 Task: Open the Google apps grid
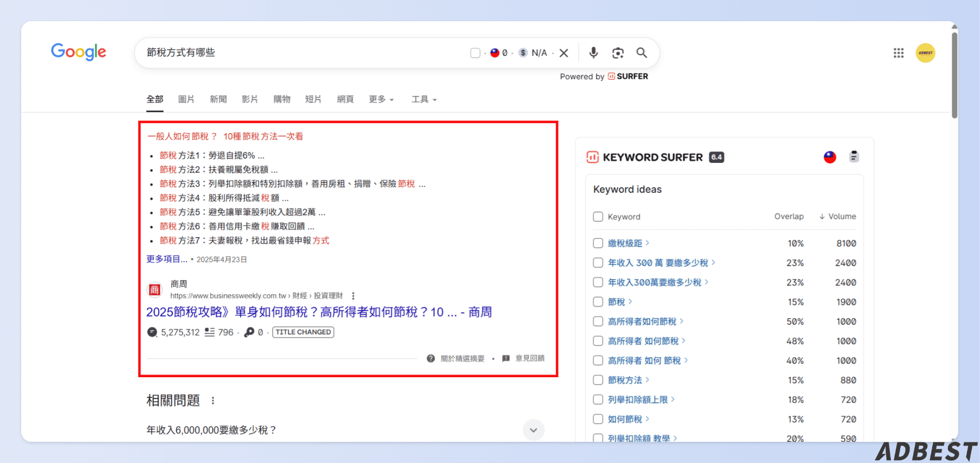pyautogui.click(x=899, y=53)
